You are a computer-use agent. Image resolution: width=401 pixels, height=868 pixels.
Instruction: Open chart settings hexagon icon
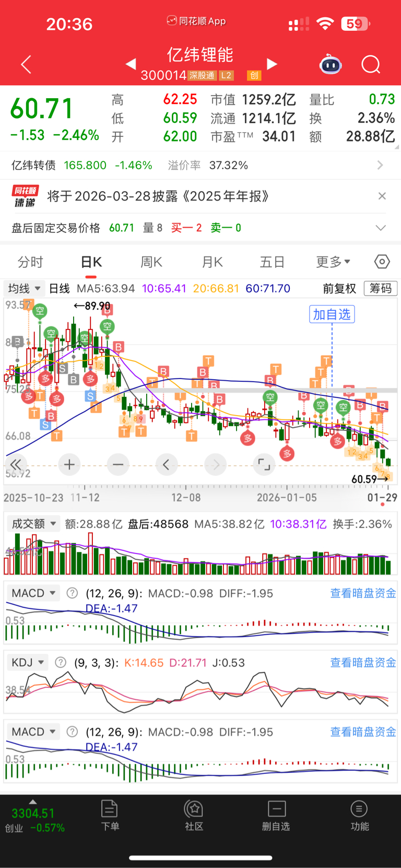point(382,262)
